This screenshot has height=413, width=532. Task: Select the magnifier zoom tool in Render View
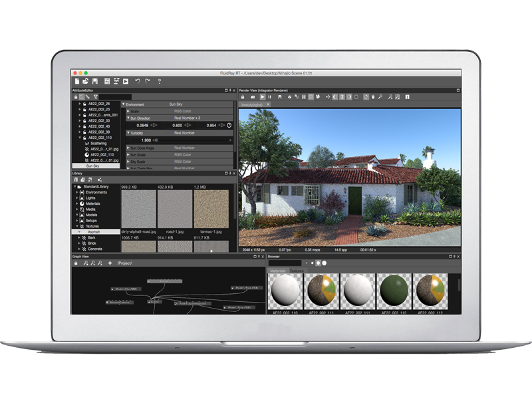click(380, 97)
